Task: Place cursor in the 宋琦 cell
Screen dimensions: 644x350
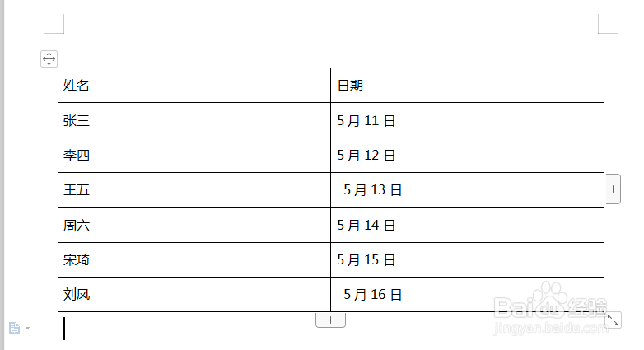Action: [x=194, y=259]
